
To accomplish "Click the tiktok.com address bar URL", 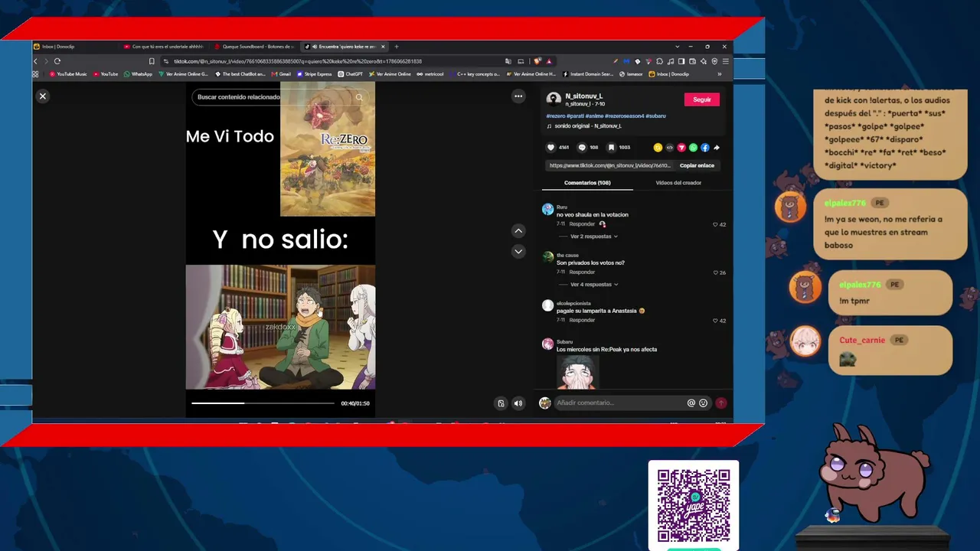I will [298, 61].
